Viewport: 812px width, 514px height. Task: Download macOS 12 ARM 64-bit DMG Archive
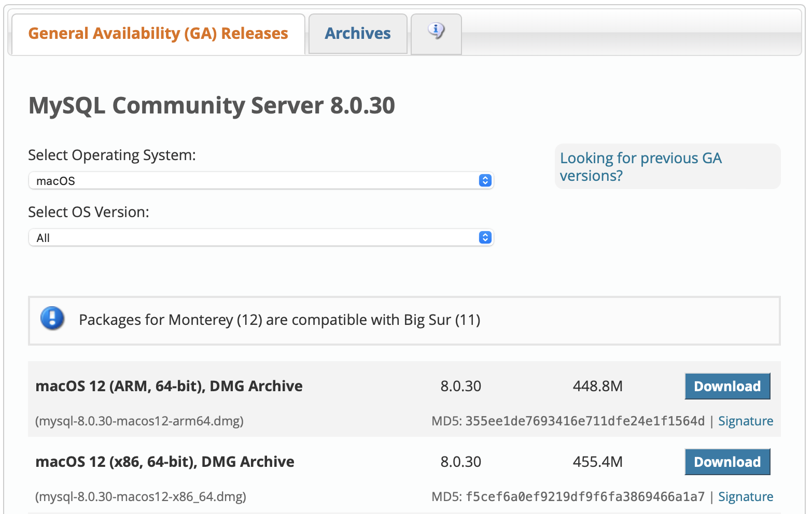pos(727,386)
